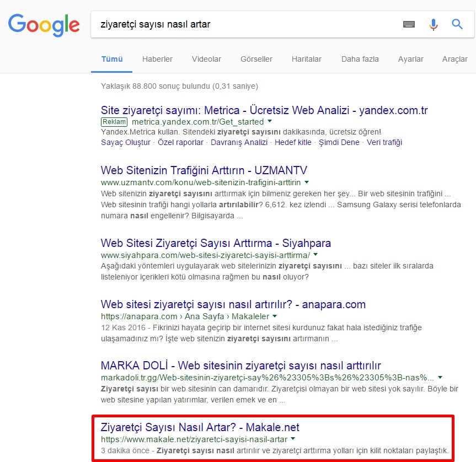Click the https://www.makale.net green URL text
This screenshot has height=462, width=476.
(x=194, y=439)
